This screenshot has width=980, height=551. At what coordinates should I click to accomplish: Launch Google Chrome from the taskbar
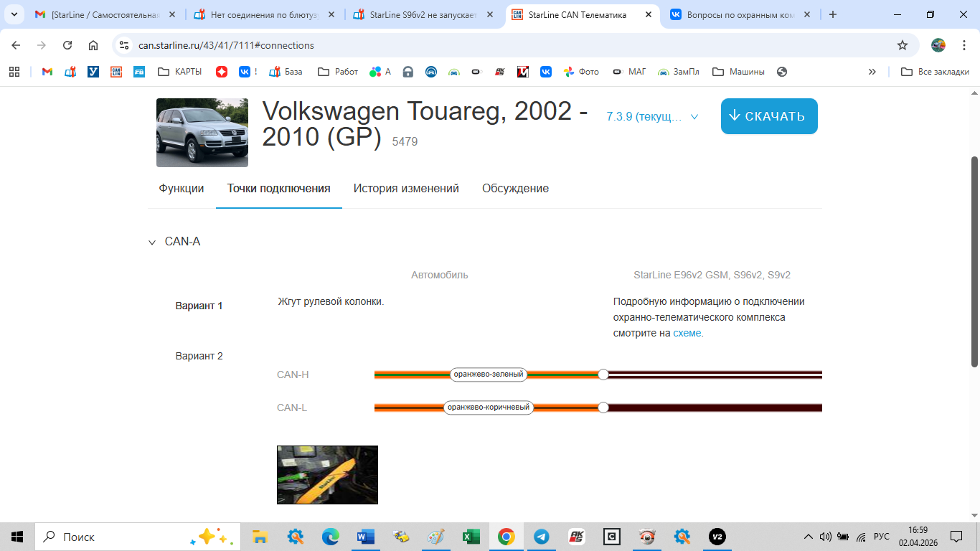coord(506,536)
